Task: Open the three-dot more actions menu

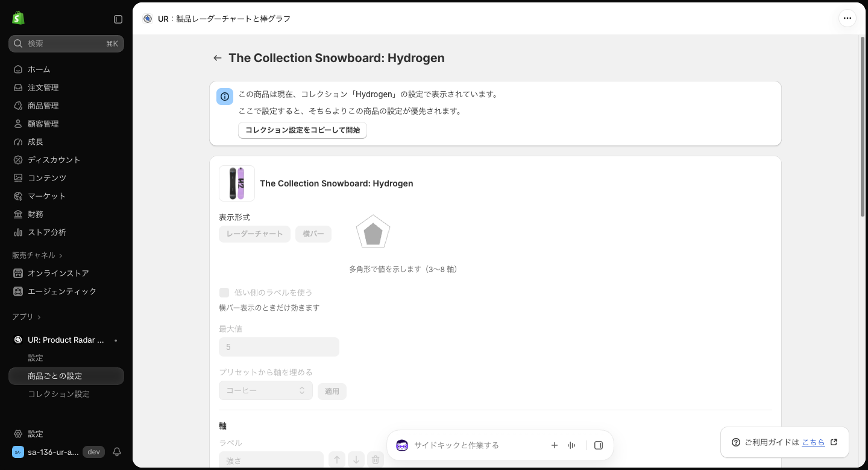Action: [848, 18]
